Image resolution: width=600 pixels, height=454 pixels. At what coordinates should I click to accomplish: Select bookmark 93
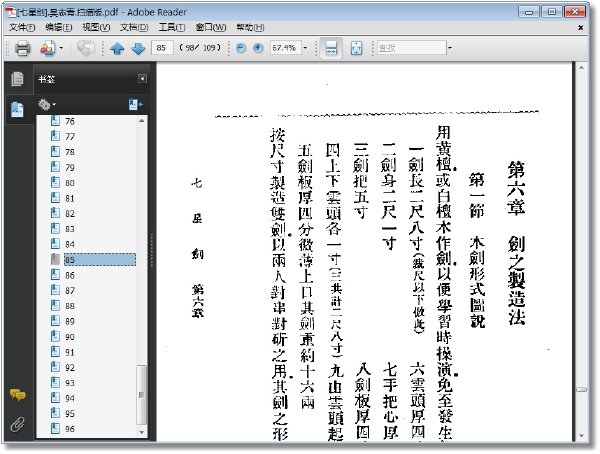tap(70, 383)
